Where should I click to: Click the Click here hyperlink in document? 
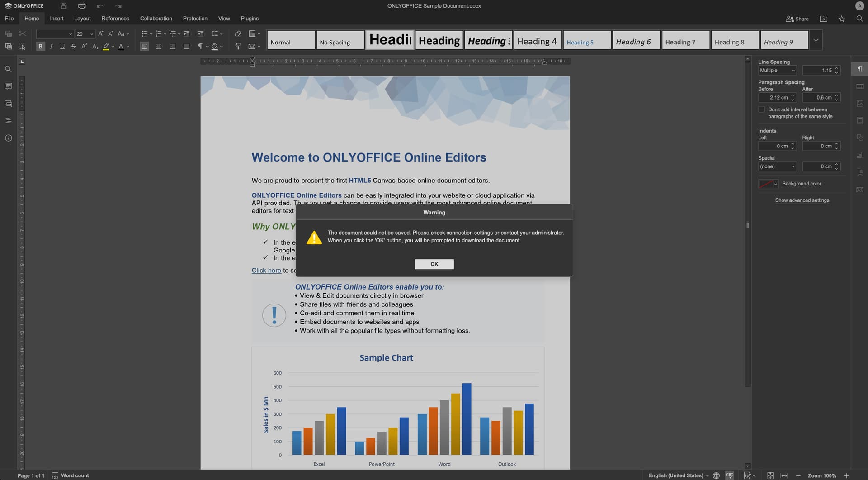click(266, 270)
